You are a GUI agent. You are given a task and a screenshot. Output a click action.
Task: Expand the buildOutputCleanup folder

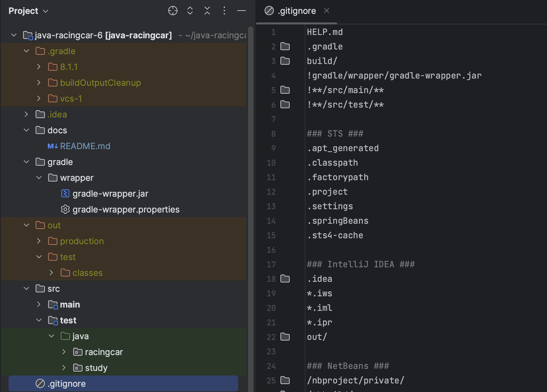(x=39, y=82)
